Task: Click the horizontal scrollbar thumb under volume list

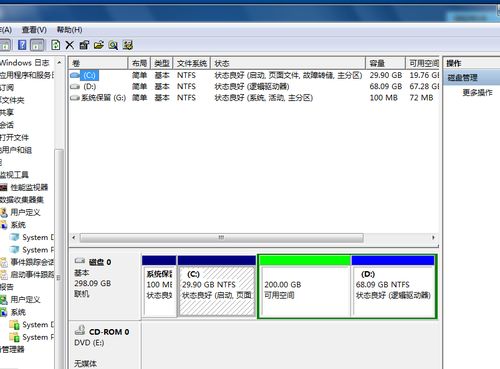Action: 221,238
